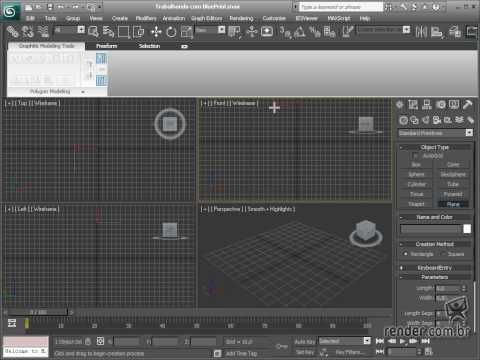
Task: Switch to the Freeform ribbon tab
Action: [106, 46]
